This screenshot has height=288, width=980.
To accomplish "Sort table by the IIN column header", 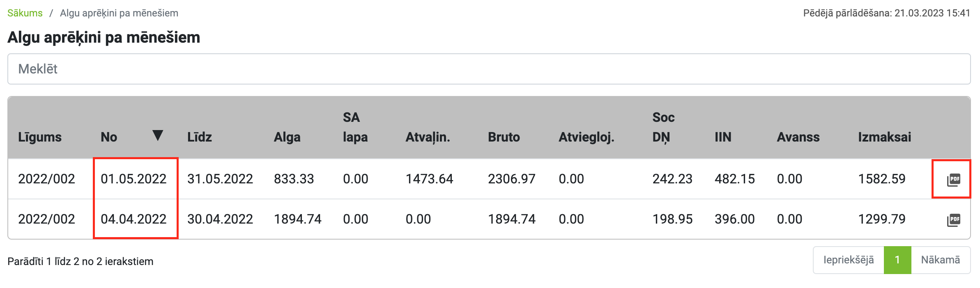I will point(723,137).
